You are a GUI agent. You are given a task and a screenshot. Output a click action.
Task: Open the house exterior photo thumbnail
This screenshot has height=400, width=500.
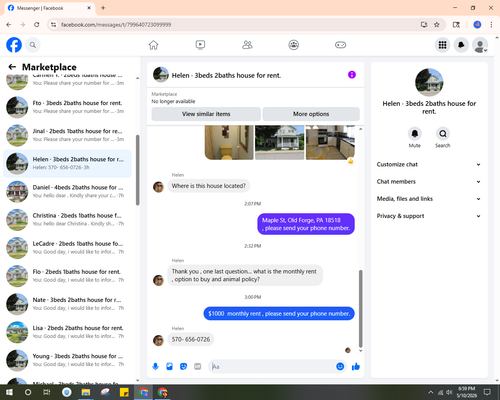280,142
